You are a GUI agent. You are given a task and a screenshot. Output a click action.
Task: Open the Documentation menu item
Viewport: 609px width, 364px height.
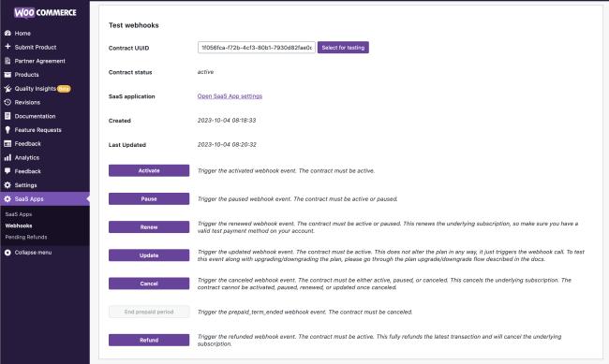[35, 116]
